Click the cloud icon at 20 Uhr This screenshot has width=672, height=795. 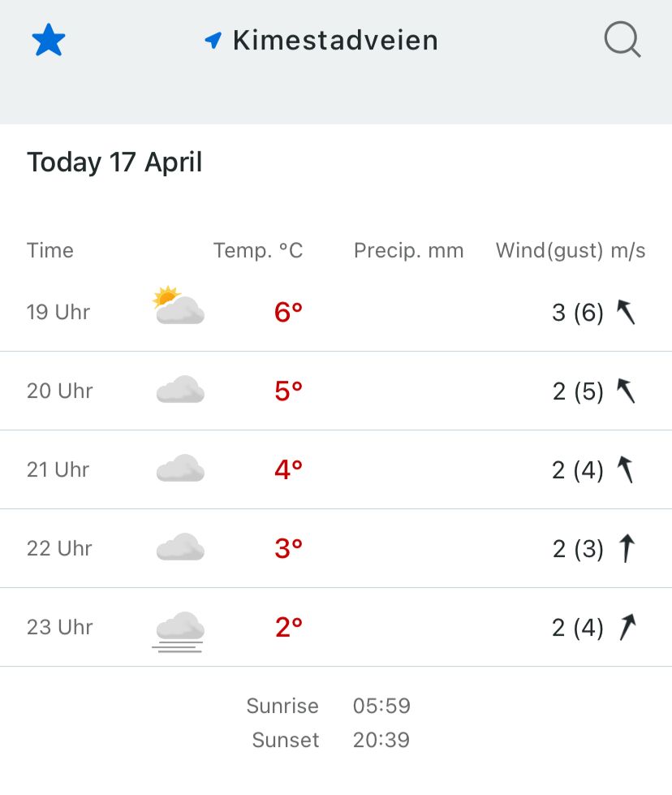coord(180,390)
